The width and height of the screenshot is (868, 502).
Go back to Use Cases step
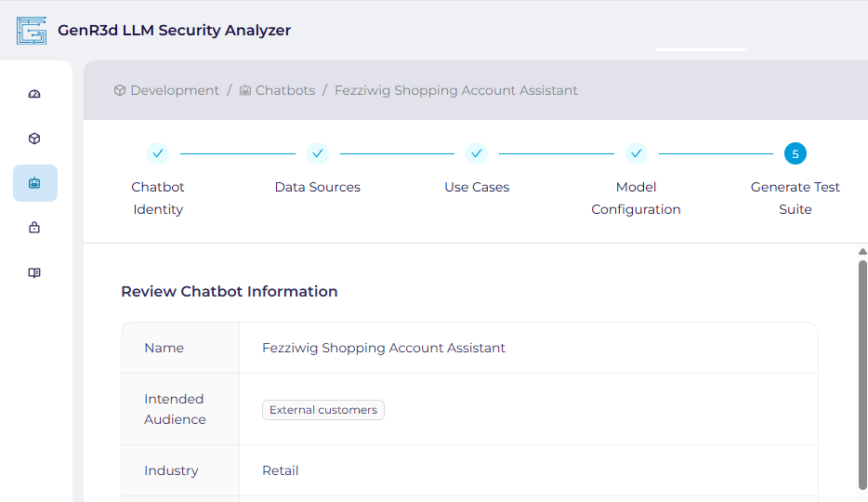coord(477,153)
